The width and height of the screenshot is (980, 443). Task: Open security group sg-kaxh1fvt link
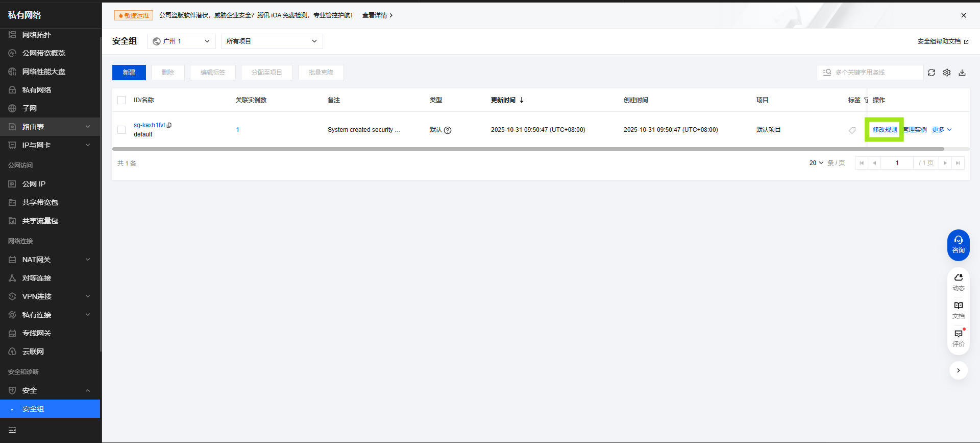click(x=150, y=125)
